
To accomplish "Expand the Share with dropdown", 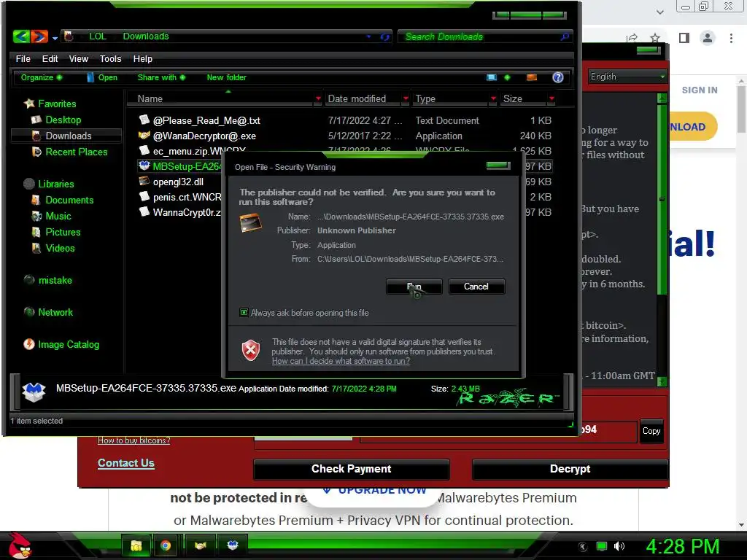I will (x=161, y=77).
